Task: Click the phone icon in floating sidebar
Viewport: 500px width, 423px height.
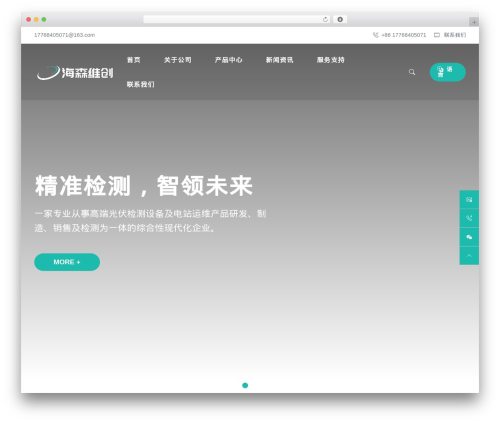Action: coord(469,218)
